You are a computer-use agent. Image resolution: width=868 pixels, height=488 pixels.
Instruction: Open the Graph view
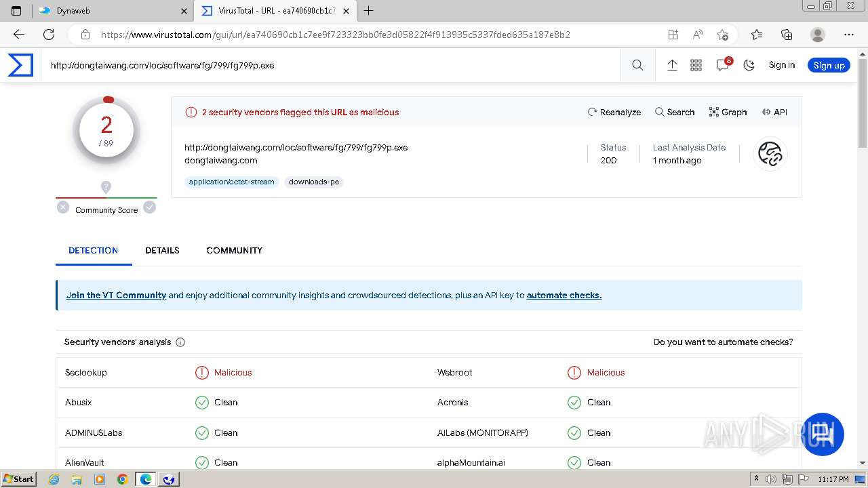coord(728,112)
